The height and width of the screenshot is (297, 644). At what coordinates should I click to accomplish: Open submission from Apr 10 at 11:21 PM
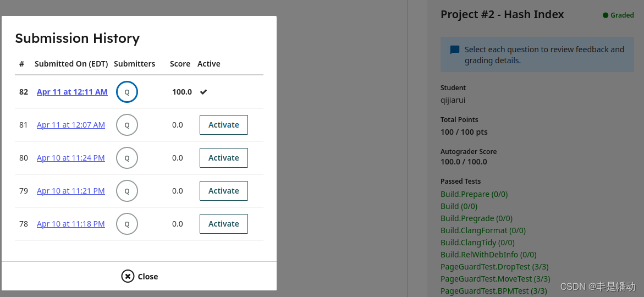pos(70,191)
